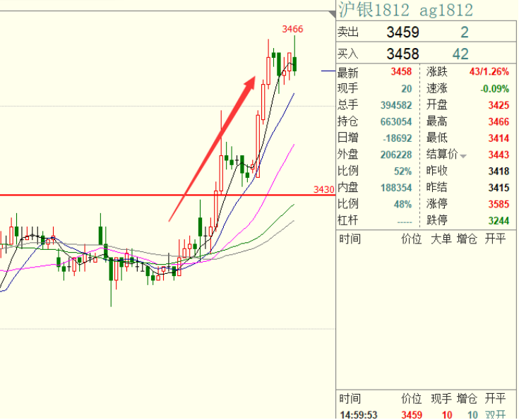This screenshot has height=420, width=519.
Task: Click the 大单 column header
Action: (x=441, y=239)
